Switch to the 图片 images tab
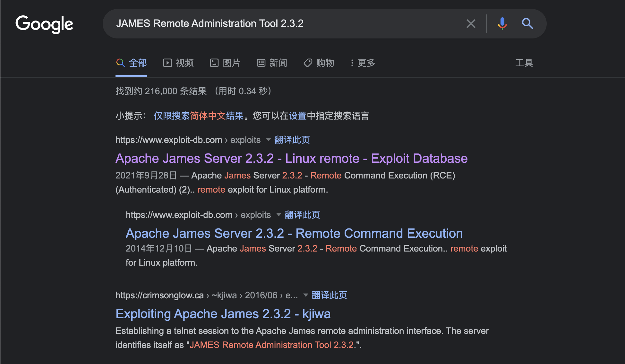Viewport: 625px width, 364px height. tap(225, 63)
